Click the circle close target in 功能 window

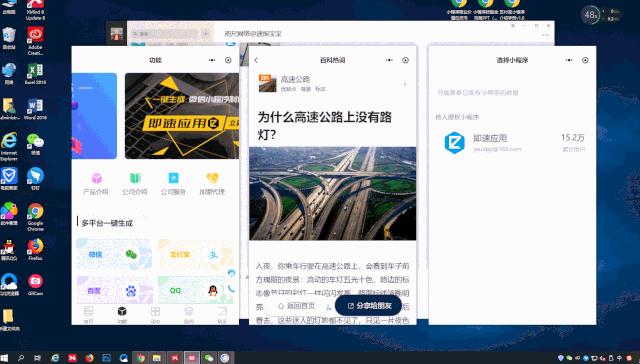(x=228, y=60)
